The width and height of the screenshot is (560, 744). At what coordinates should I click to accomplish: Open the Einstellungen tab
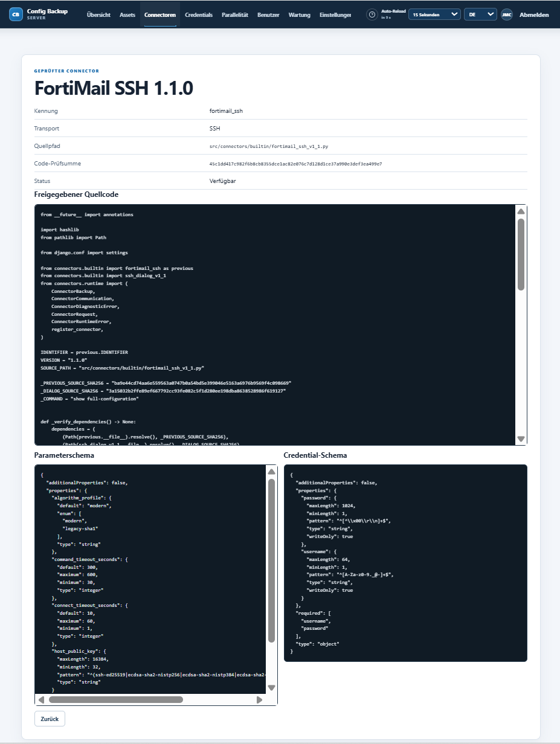335,14
